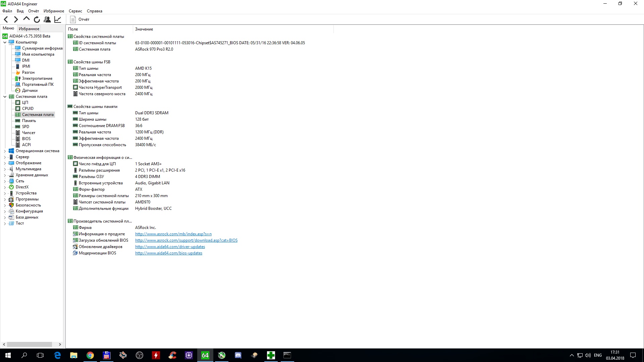Click the graph chart toolbar icon

58,19
